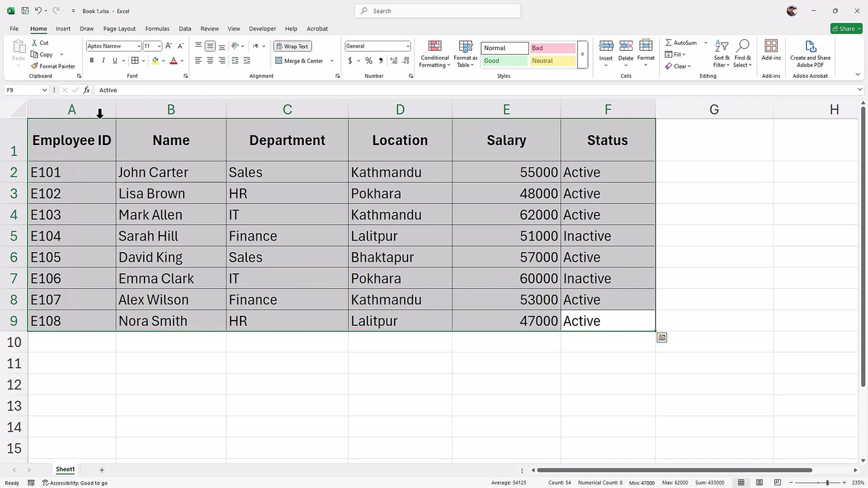Toggle Italic formatting
Viewport: 868px width, 488px height.
[103, 60]
